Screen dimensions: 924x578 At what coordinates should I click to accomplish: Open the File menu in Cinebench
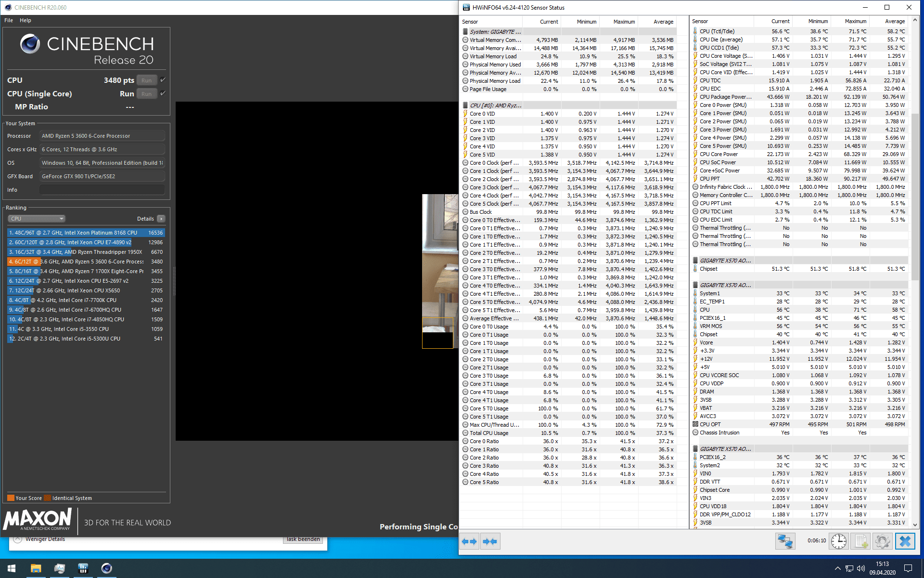click(x=9, y=20)
